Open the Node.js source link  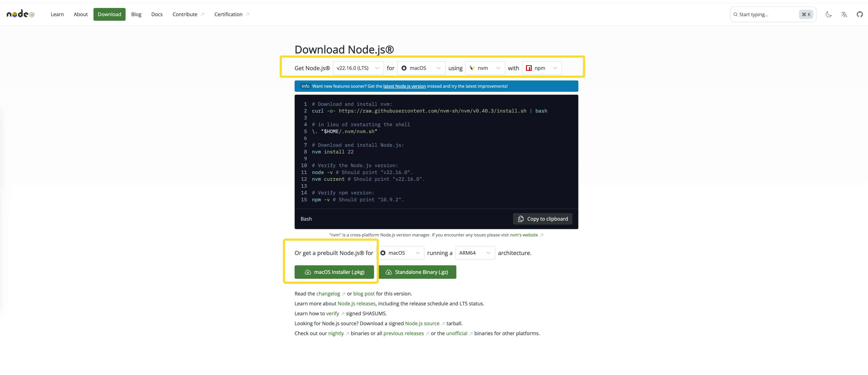pos(422,323)
